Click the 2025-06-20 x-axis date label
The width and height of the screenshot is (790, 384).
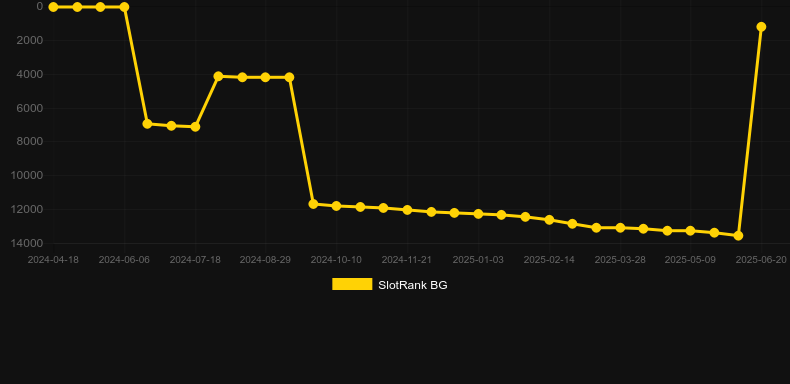coord(761,260)
